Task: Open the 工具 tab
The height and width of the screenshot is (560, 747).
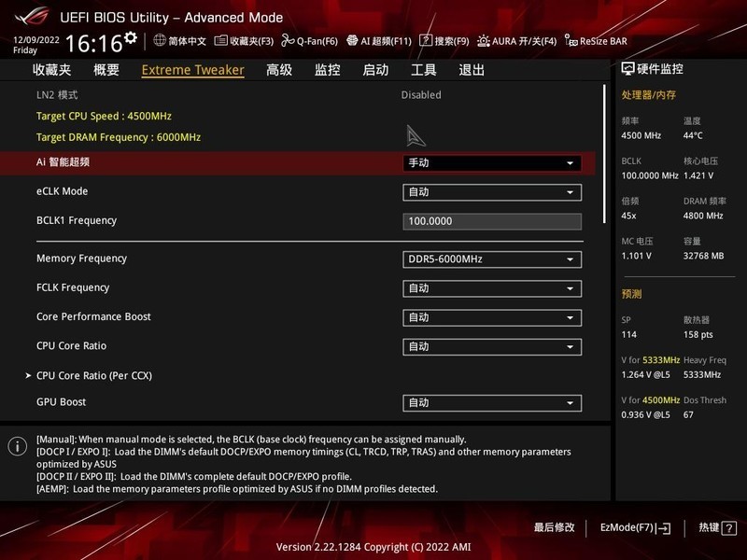Action: point(424,70)
